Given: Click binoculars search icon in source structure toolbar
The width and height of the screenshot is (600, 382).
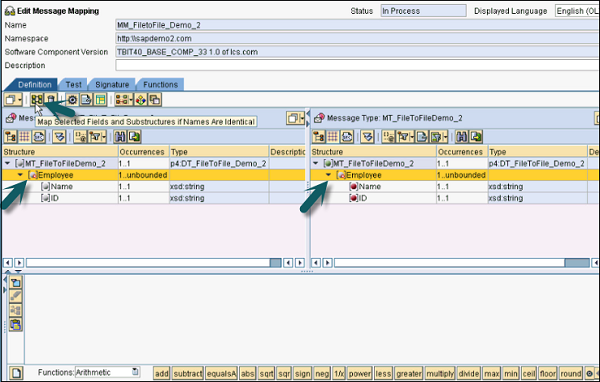Looking at the screenshot, I should (x=120, y=137).
